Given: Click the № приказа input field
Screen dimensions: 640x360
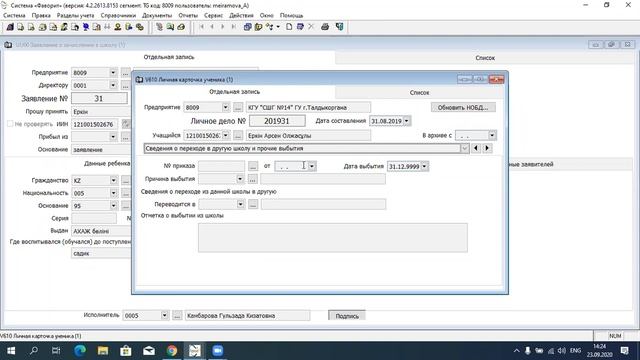Looking at the screenshot, I should point(221,166).
